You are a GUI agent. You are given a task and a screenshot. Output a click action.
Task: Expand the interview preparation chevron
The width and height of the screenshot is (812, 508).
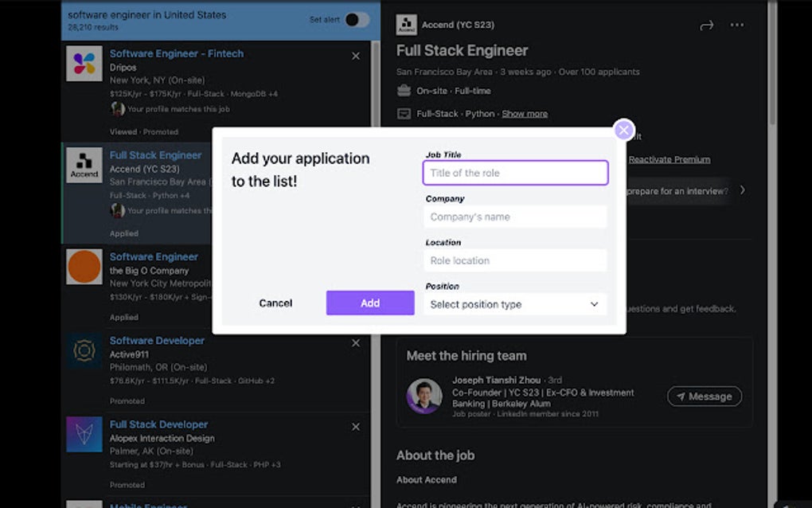pos(740,191)
